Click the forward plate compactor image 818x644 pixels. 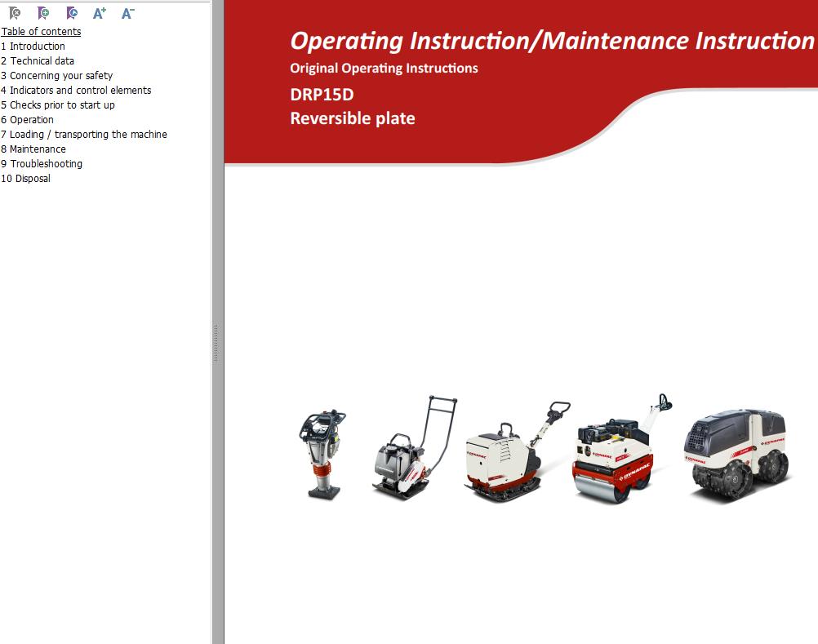tap(414, 448)
